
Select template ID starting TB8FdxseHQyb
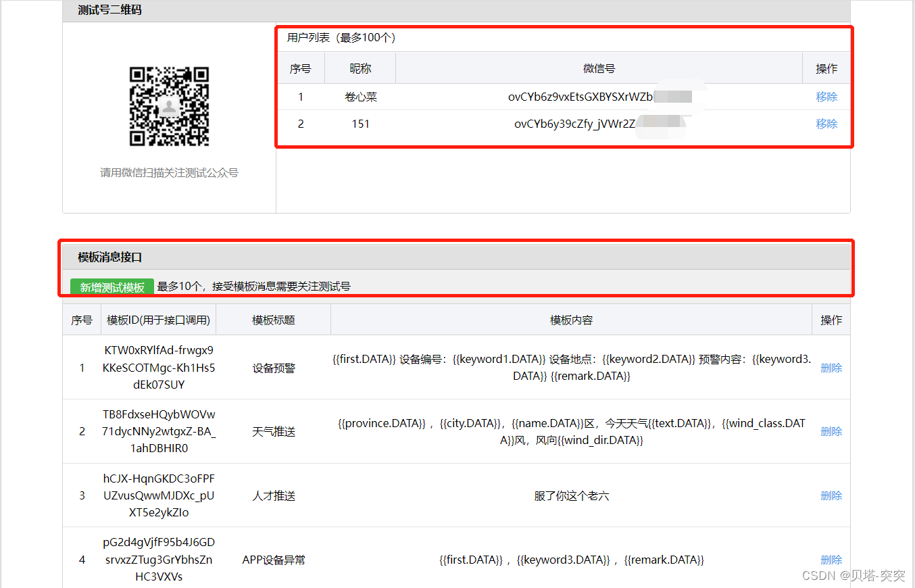[159, 431]
